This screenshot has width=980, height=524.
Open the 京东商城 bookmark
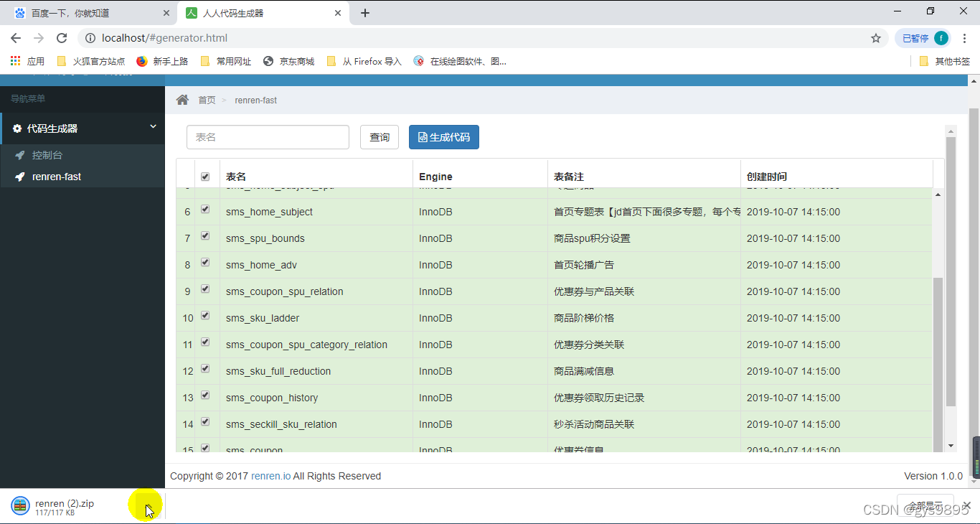289,61
